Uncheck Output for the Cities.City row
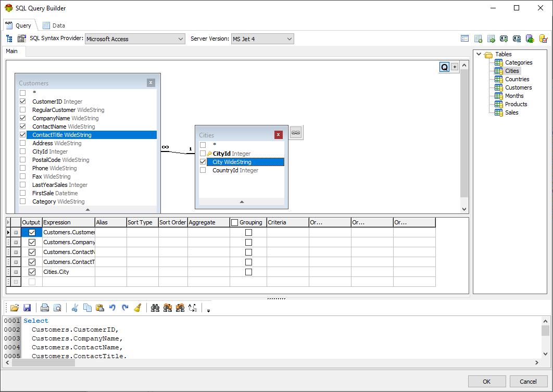Screen dimensions: 553x392 [x=32, y=272]
